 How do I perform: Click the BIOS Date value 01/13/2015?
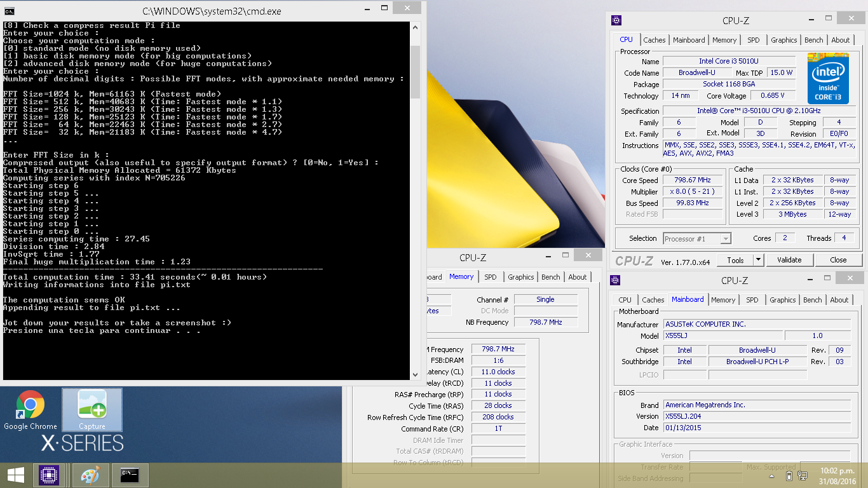[x=756, y=428]
